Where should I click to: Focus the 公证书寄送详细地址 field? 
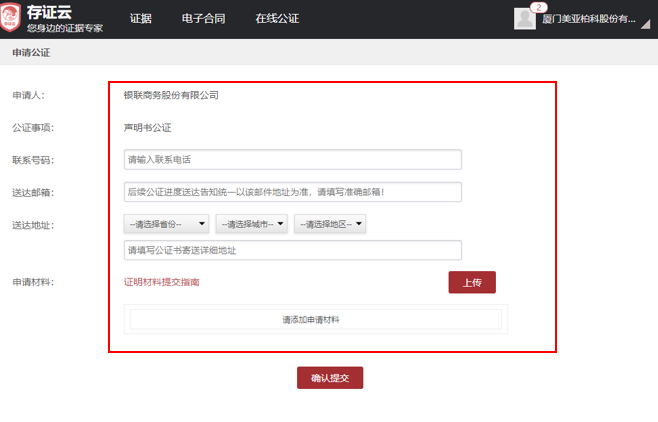click(293, 250)
